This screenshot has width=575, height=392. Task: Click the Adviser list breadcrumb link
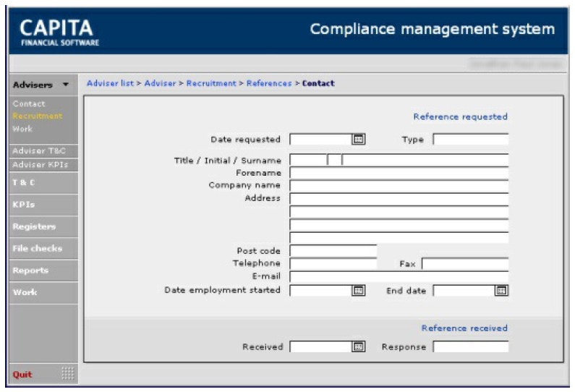click(x=111, y=83)
